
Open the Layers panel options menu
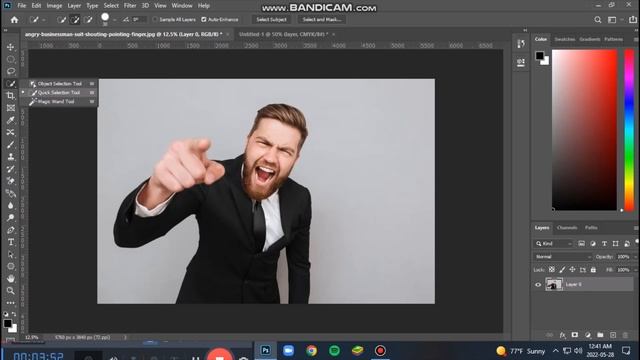[636, 228]
